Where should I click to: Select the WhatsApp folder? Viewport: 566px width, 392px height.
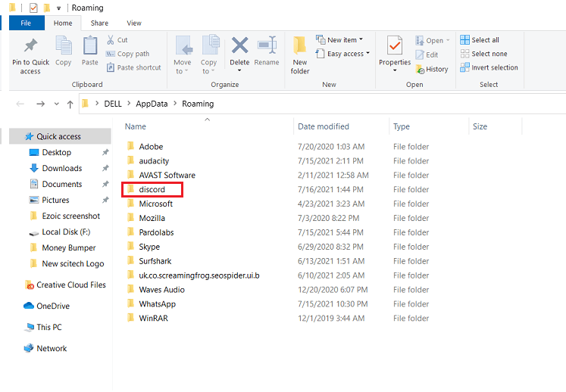(x=158, y=304)
